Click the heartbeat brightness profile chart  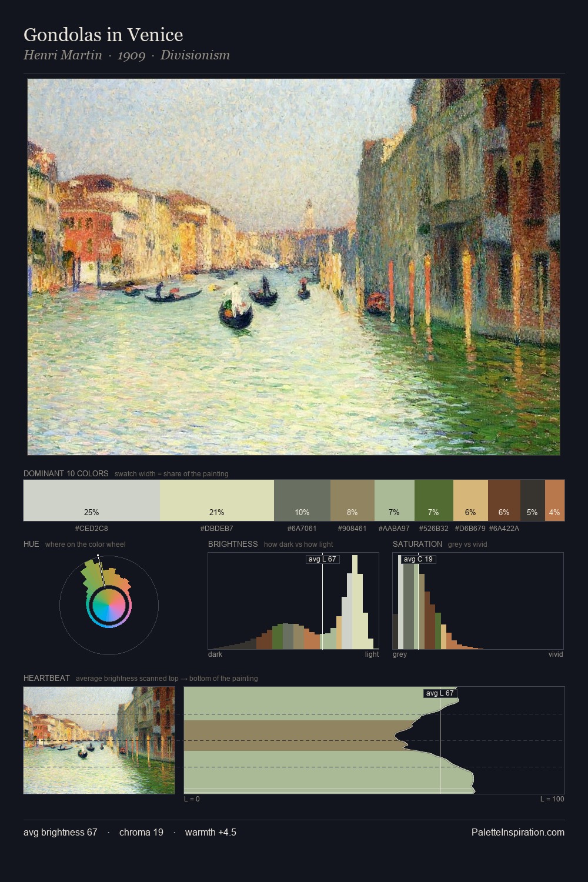(x=374, y=740)
